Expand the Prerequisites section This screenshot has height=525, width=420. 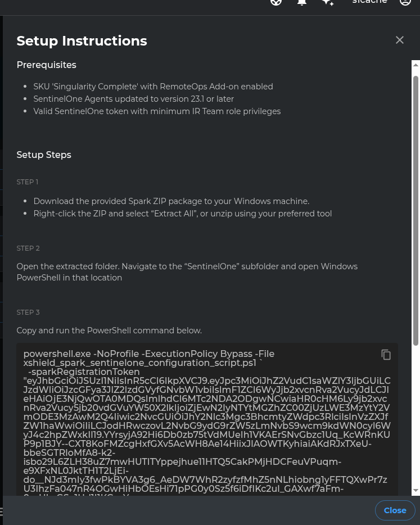pos(46,65)
